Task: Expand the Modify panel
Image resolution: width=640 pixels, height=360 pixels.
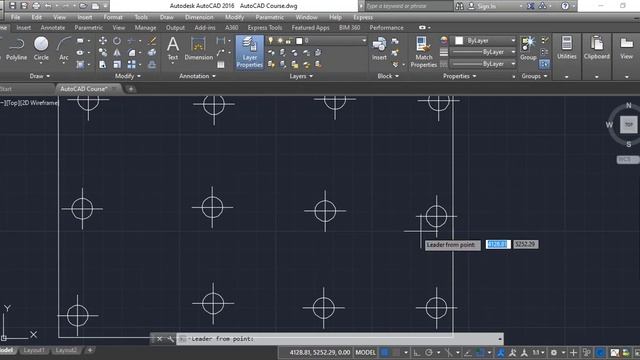Action: [x=128, y=76]
